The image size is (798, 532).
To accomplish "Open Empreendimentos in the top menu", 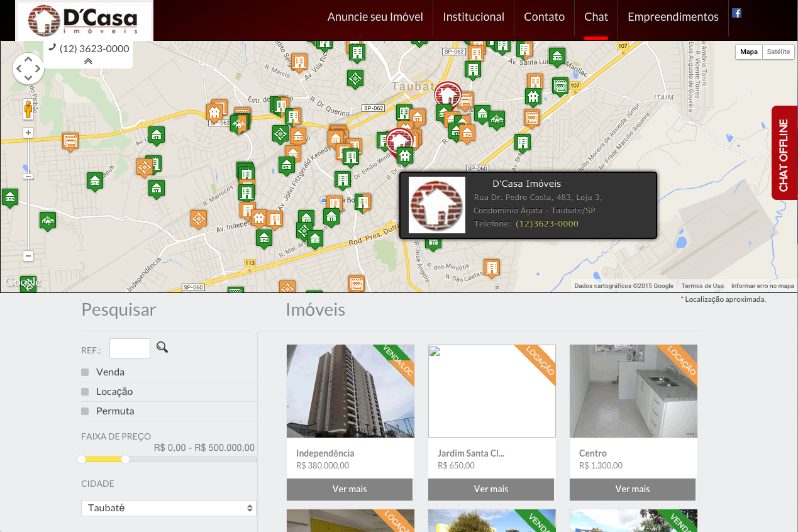I will 673,17.
